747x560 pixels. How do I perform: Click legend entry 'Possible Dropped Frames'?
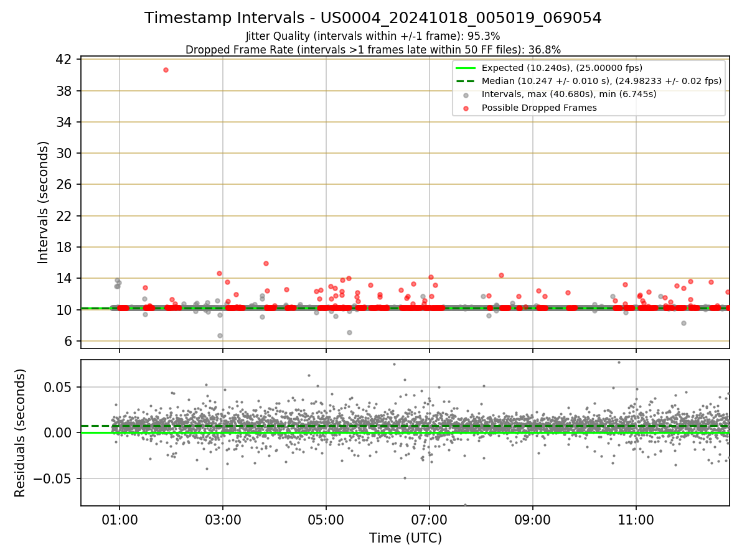coord(539,108)
